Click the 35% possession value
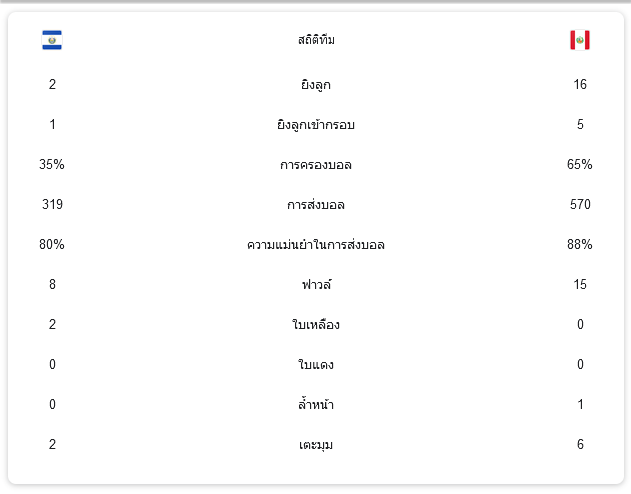The height and width of the screenshot is (494, 631). (x=52, y=164)
